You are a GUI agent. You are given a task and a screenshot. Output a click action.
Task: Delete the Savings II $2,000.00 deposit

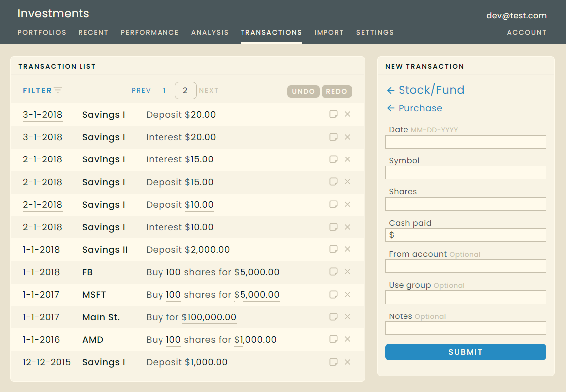(348, 249)
